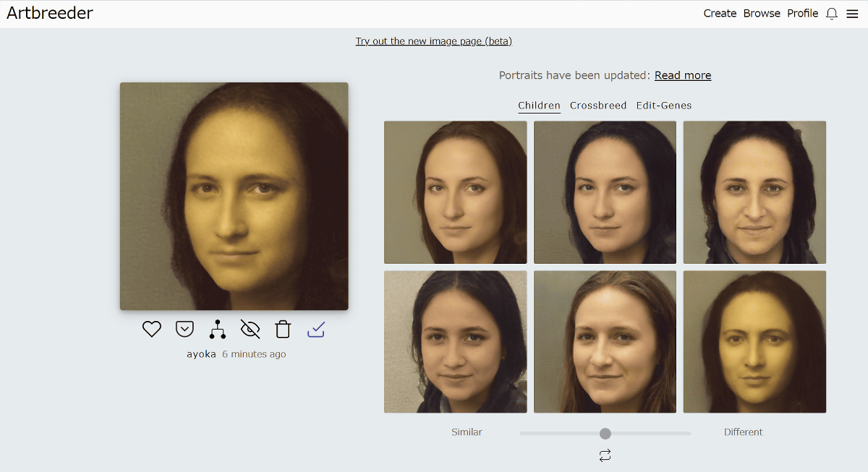Screen dimensions: 868x472
Task: Click the pocket save icon below portrait
Action: click(184, 330)
